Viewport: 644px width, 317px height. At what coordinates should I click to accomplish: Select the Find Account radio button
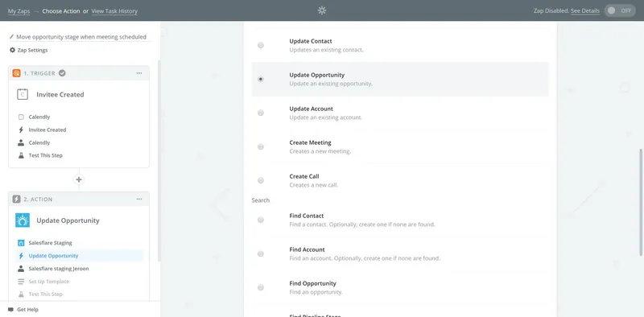tap(261, 253)
